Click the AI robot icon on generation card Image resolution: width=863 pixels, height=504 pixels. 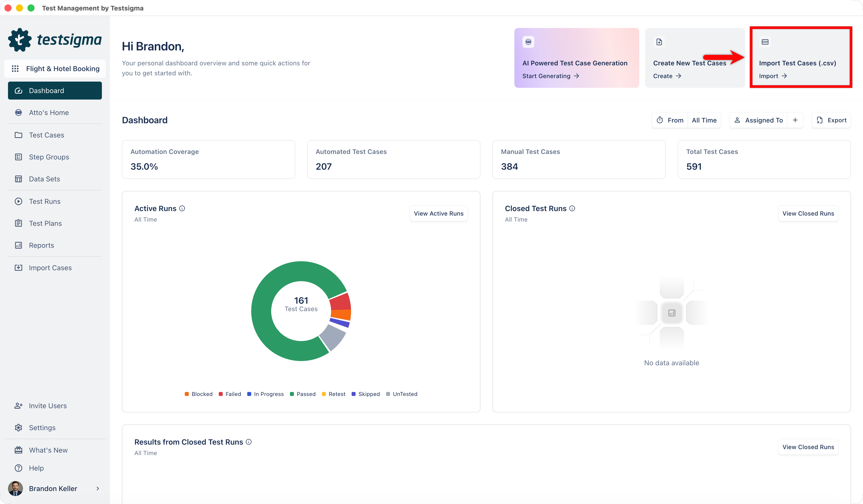[x=528, y=42]
